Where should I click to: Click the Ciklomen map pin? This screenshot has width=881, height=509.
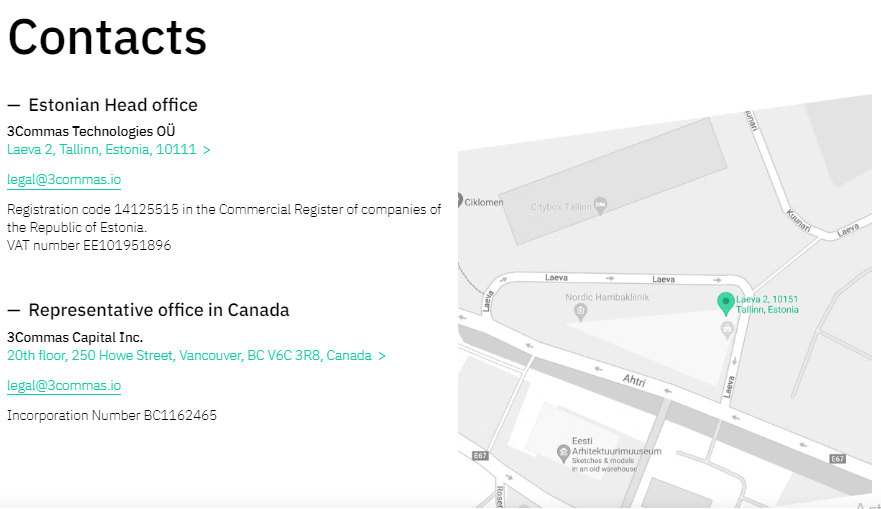tap(460, 200)
